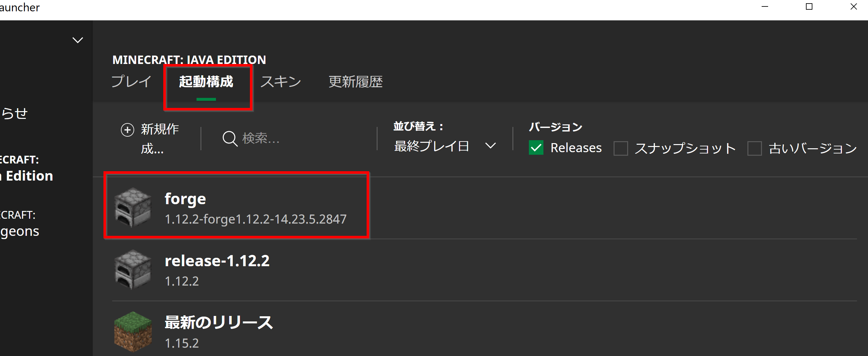The width and height of the screenshot is (868, 356).
Task: Select the release-1.12.2 profile name
Action: pos(217,261)
